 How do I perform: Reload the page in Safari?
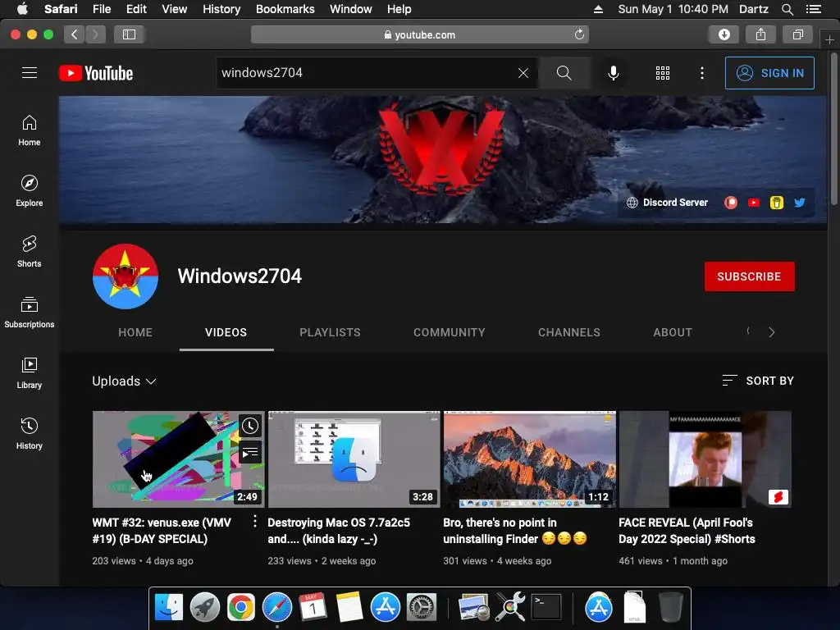(x=579, y=34)
